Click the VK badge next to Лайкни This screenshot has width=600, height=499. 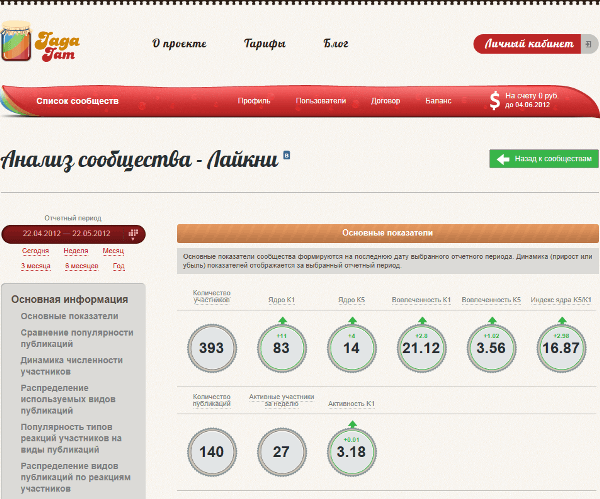[x=287, y=156]
